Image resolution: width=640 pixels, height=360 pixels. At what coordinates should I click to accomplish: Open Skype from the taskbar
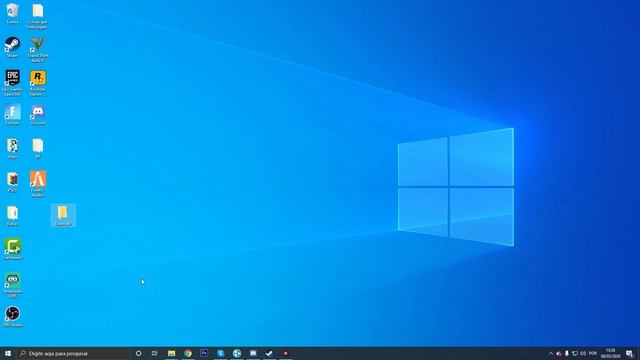(x=220, y=353)
